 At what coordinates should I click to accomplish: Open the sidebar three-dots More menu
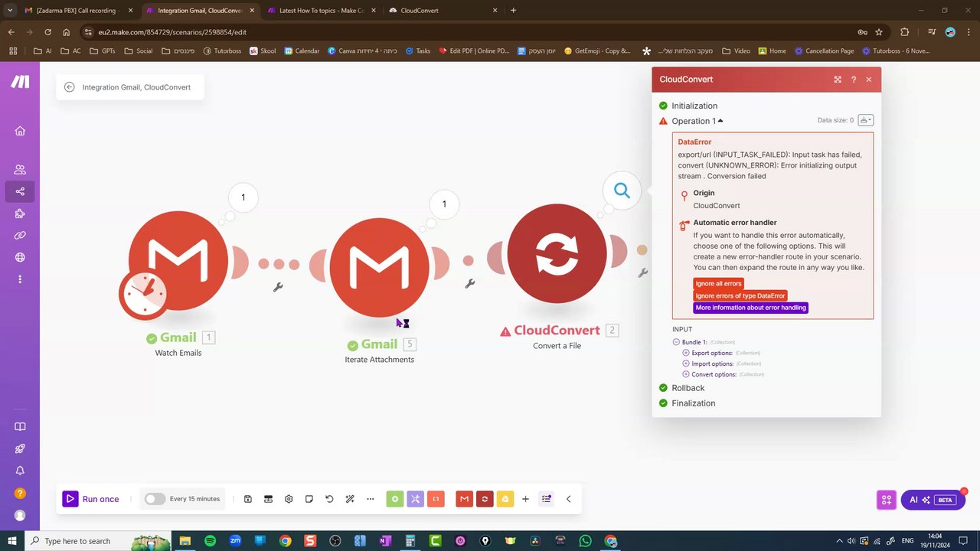[20, 279]
